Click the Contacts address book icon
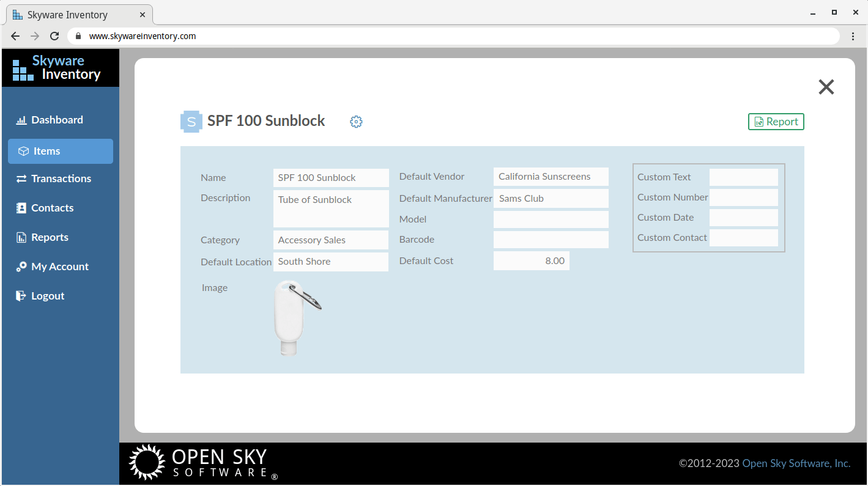Screen dimensions: 868x486 (x=21, y=208)
